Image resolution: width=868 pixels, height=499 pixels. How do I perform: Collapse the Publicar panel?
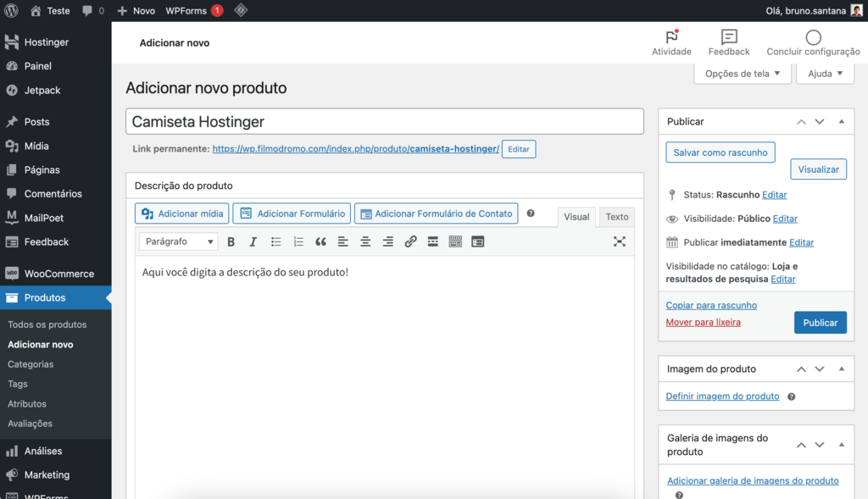tap(841, 121)
